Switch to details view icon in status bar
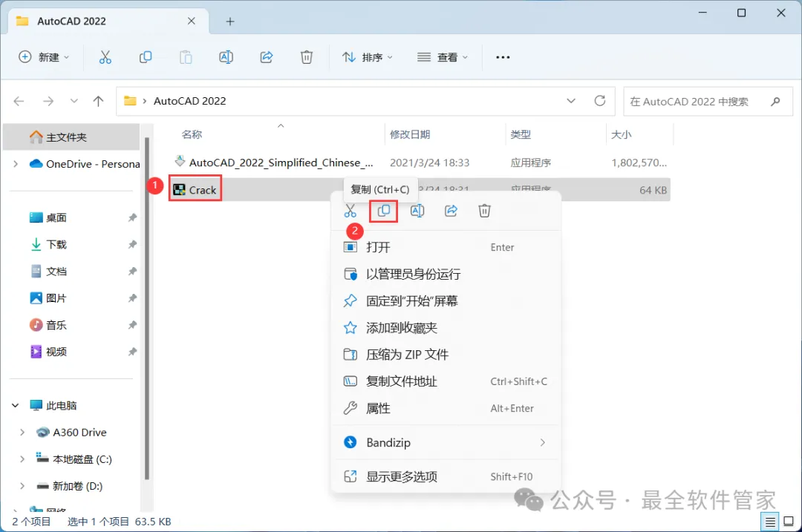This screenshot has width=802, height=532. (x=770, y=522)
